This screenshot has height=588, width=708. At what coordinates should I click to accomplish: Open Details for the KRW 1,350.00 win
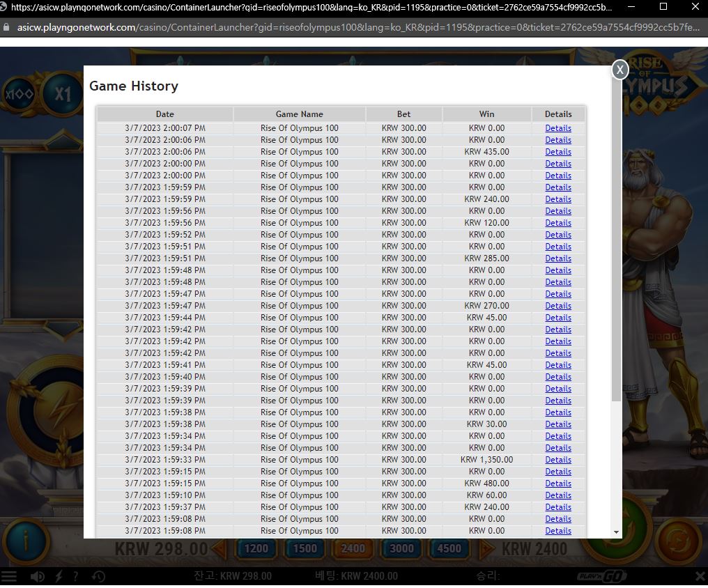pos(558,460)
